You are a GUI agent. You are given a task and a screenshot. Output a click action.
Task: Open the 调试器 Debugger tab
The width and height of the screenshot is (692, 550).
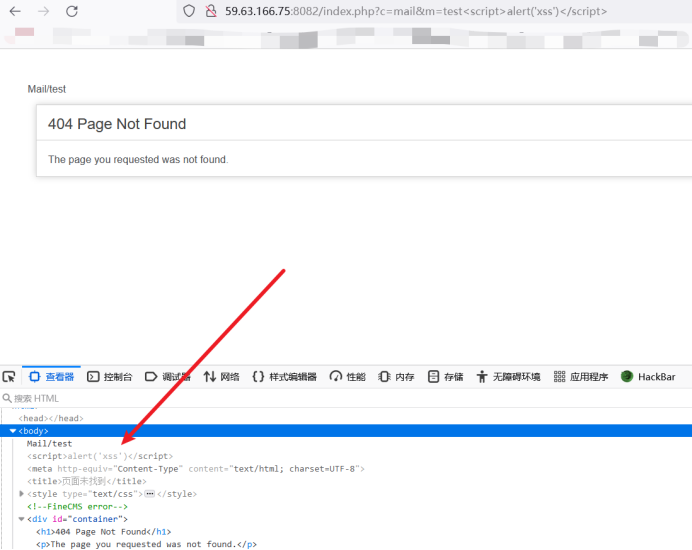tap(168, 377)
